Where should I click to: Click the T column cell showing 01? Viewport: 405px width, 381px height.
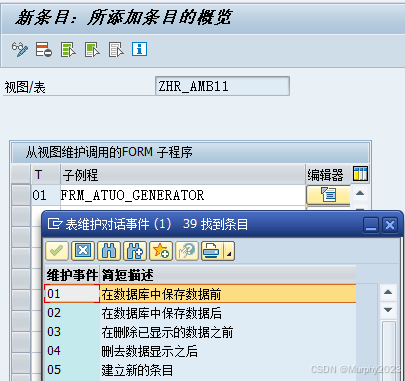(46, 195)
